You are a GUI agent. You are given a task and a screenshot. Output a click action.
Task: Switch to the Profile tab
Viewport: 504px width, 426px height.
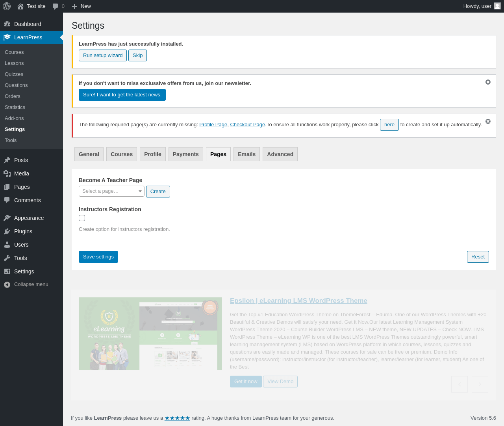point(153,154)
